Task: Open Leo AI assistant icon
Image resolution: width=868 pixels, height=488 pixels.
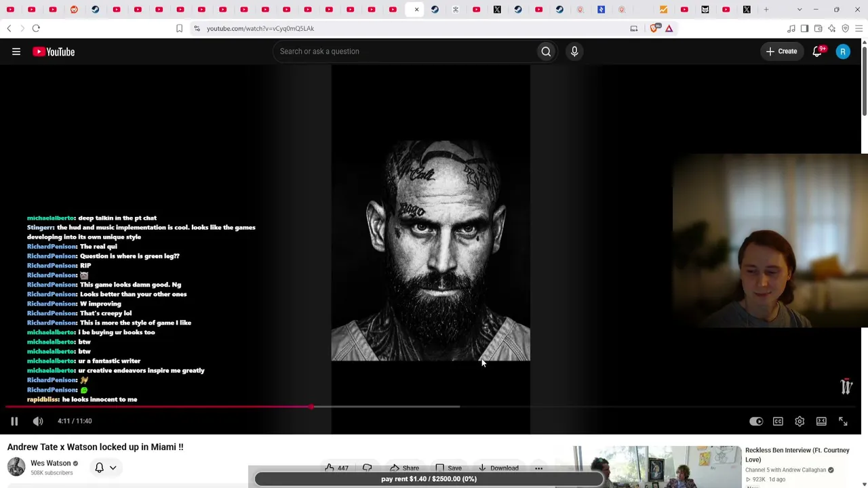Action: point(832,28)
